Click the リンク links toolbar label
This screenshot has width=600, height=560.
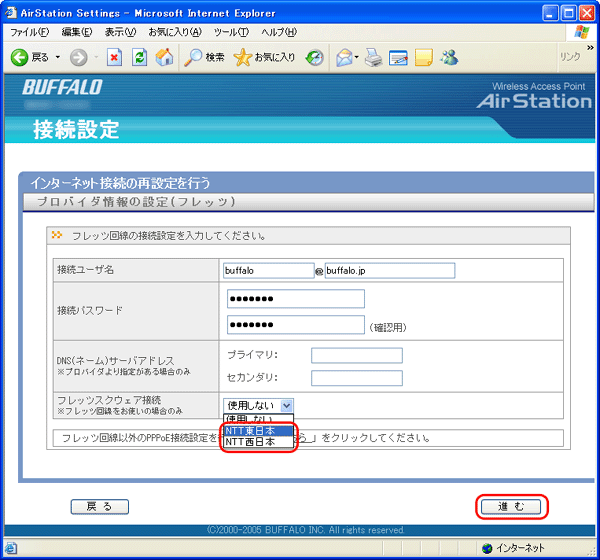[x=570, y=57]
